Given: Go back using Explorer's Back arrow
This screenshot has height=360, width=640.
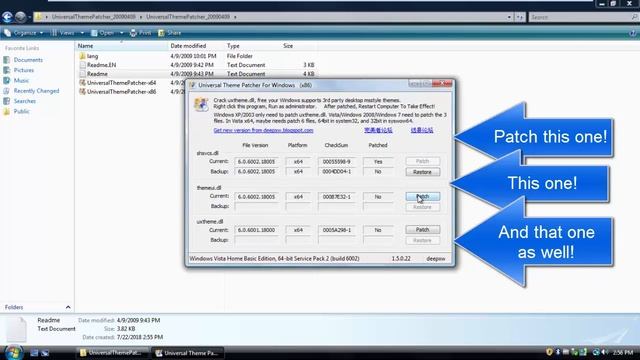Looking at the screenshot, I should coord(7,17).
